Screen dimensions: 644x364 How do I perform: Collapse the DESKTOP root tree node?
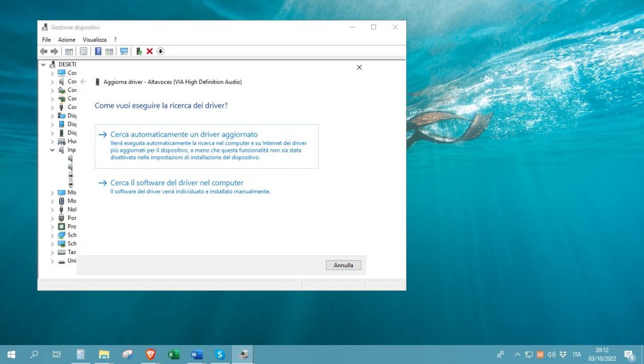pos(43,64)
